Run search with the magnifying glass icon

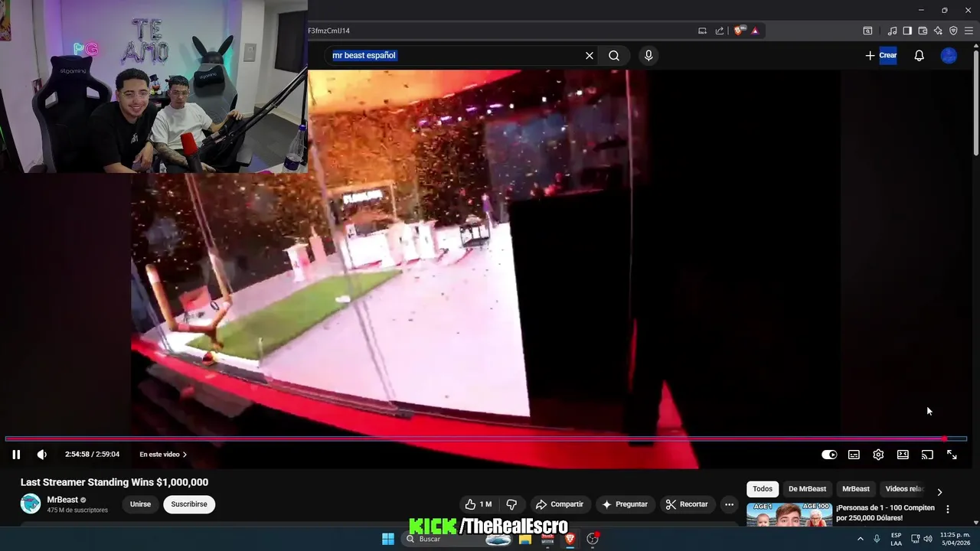[614, 55]
